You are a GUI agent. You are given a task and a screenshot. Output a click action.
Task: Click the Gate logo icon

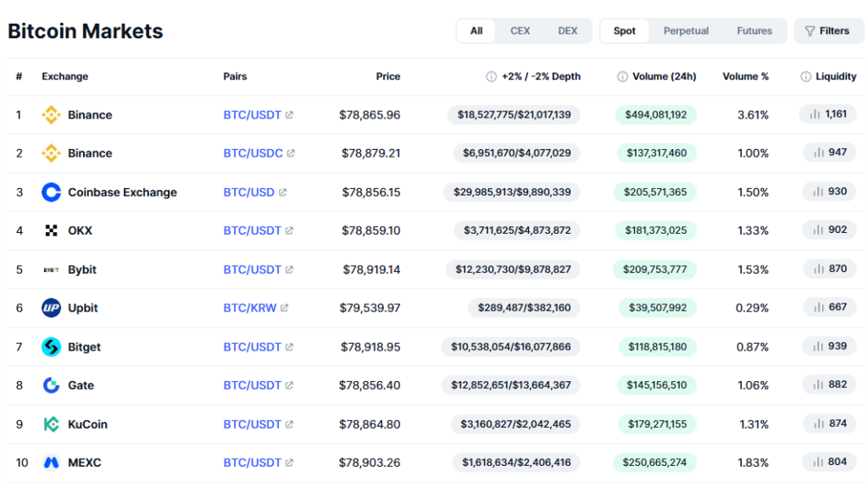(x=51, y=385)
